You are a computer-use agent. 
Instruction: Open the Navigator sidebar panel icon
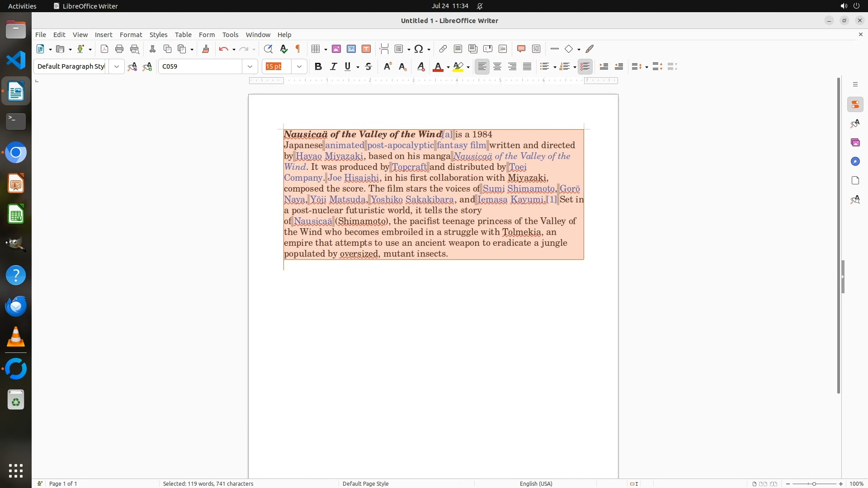tap(855, 162)
